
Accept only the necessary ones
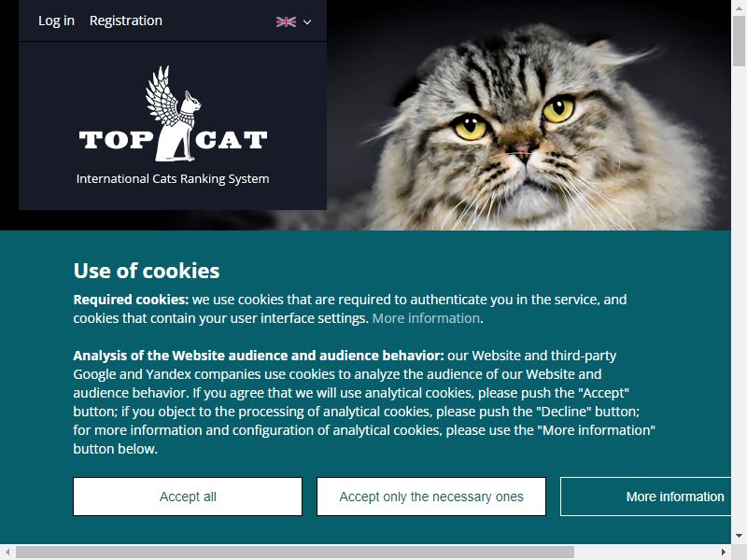point(431,497)
